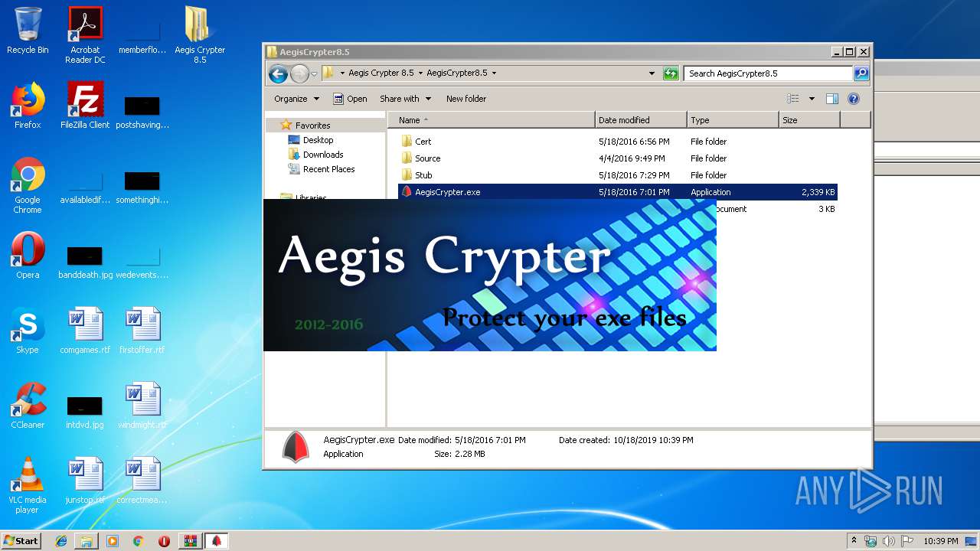
Task: Open the recent pages dropdown arrow
Action: click(314, 74)
